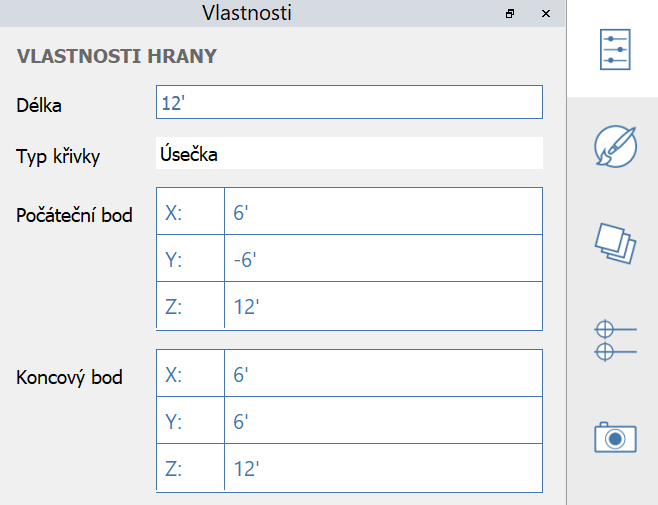Edit Koncový bod Z value

tap(382, 468)
